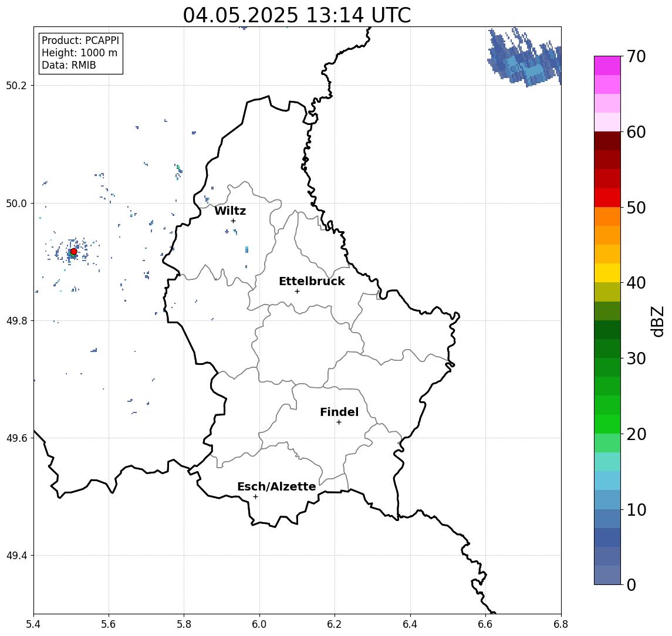Click the blue precipitation echo in the top-right corner
Image resolution: width=672 pixels, height=636 pixels.
pos(525,58)
